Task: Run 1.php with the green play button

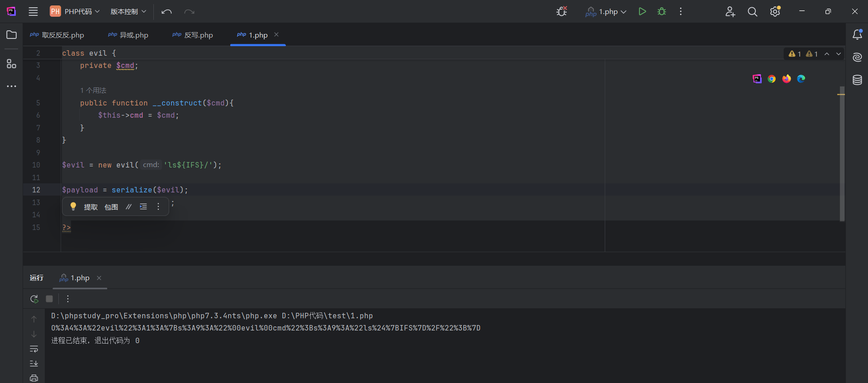Action: [642, 12]
